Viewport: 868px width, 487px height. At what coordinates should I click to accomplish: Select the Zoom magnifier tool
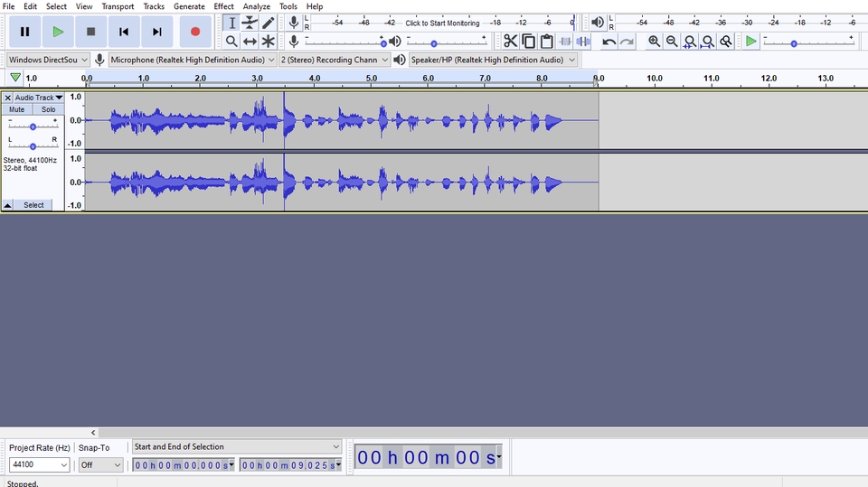232,41
